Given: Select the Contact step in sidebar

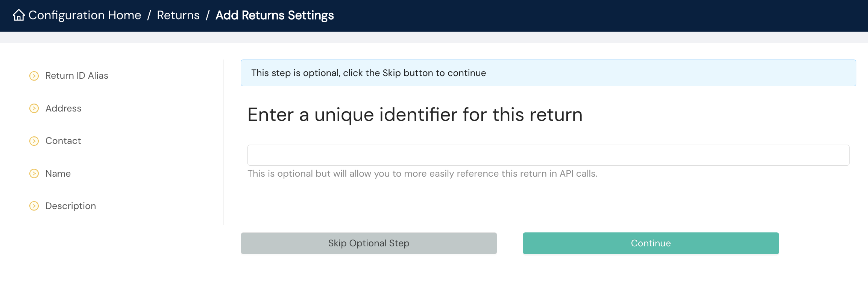Looking at the screenshot, I should click(x=63, y=141).
